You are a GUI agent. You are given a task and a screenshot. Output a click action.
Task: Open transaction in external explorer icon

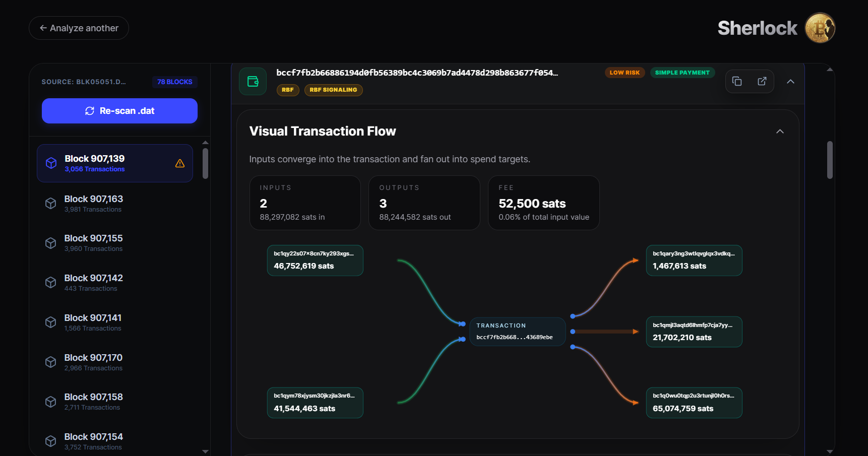pos(762,81)
